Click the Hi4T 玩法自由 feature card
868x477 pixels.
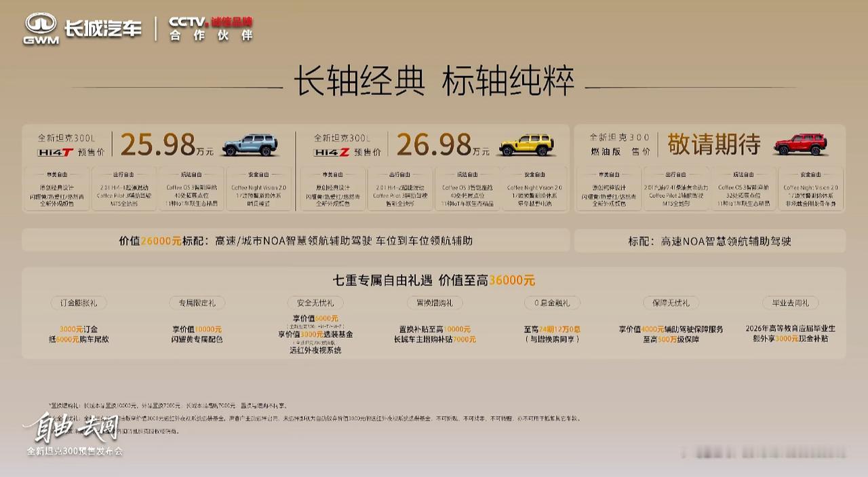pos(192,189)
